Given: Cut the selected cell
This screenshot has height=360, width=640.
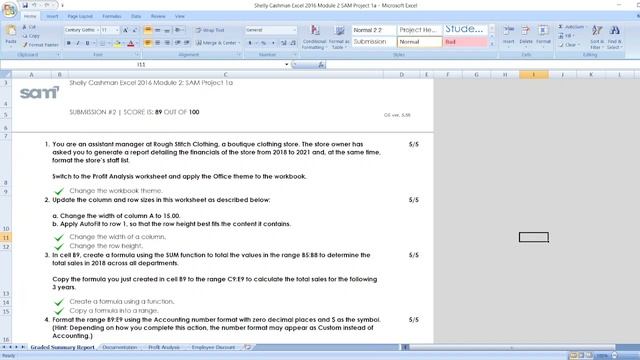Looking at the screenshot, I should point(29,27).
